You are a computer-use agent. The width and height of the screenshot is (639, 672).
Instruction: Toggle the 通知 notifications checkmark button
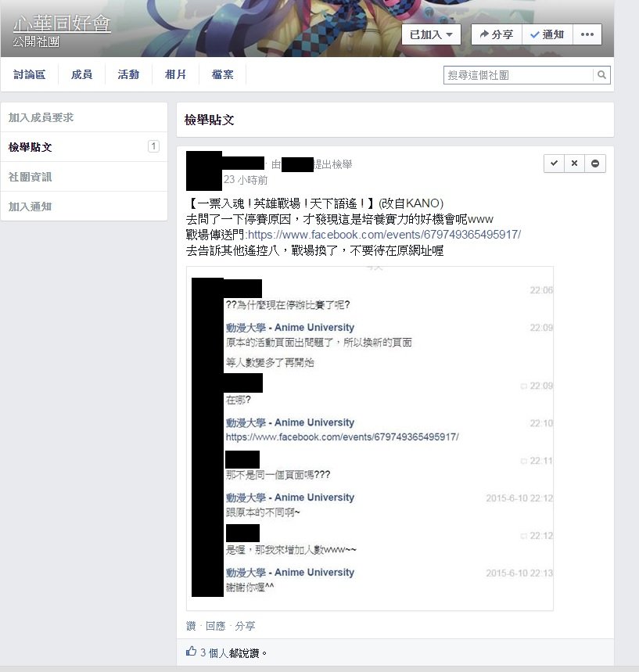point(547,34)
